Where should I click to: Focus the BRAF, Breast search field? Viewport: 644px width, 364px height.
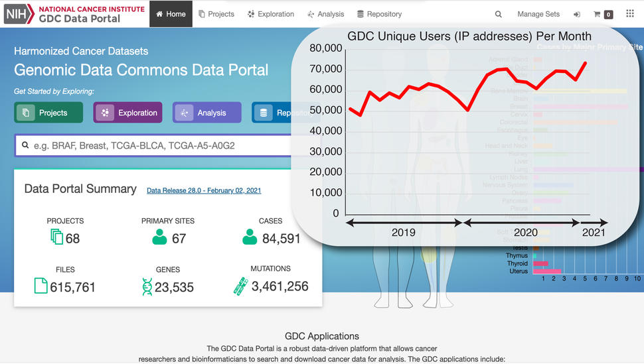pyautogui.click(x=156, y=145)
